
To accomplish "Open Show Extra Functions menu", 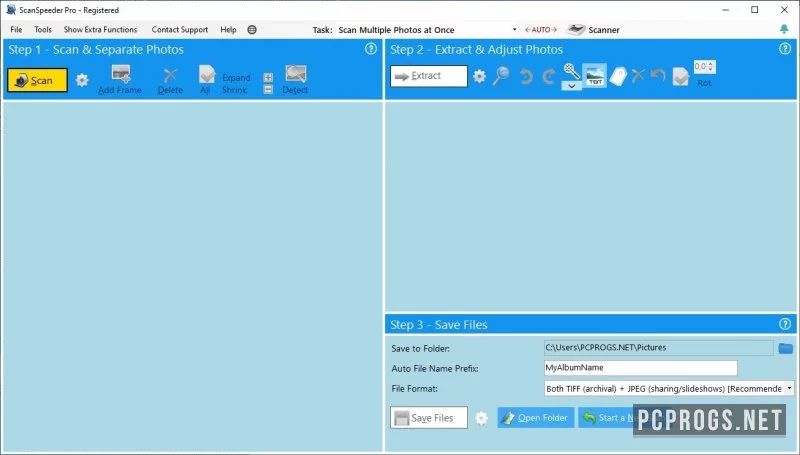I will click(100, 30).
